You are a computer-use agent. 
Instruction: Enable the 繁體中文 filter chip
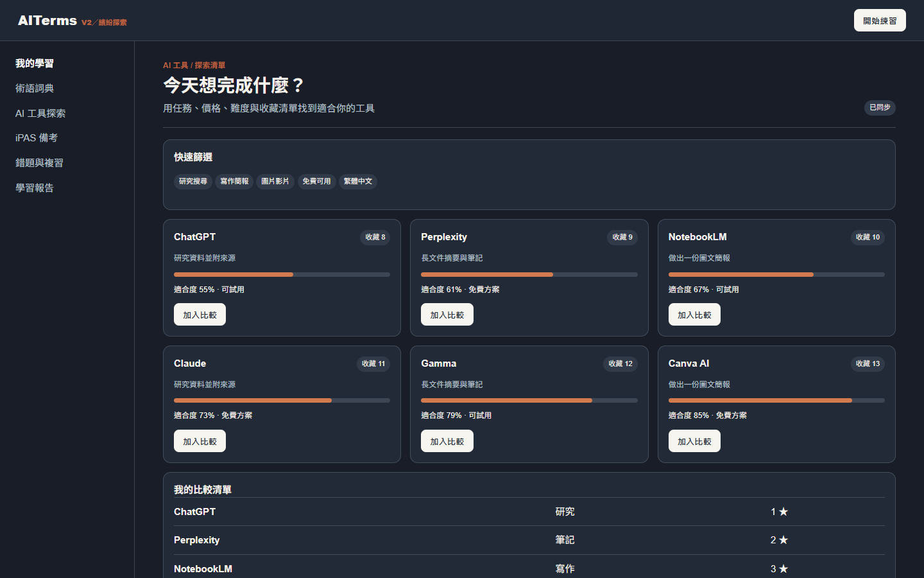(x=358, y=182)
